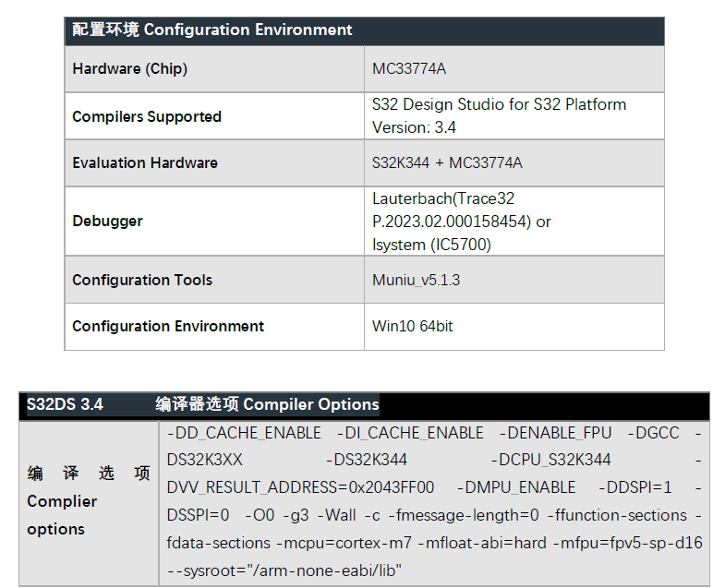Select the Evaluation Hardware label
The height and width of the screenshot is (588, 725).
(145, 162)
